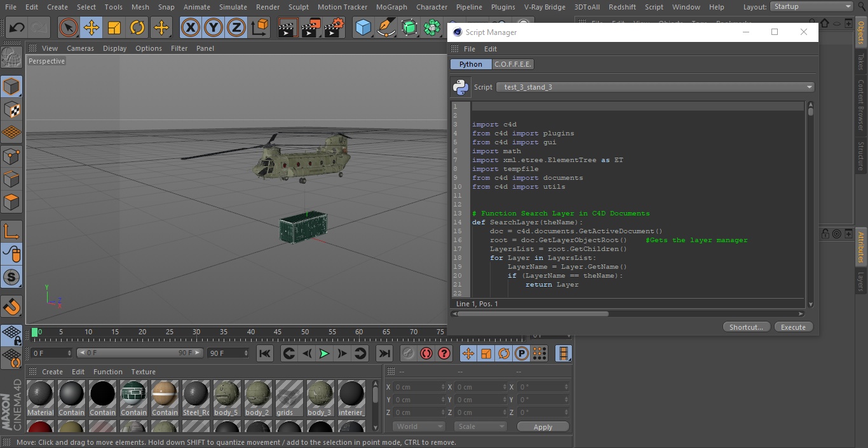Viewport: 868px width, 448px height.
Task: Toggle the coordinate system icon
Action: click(x=260, y=28)
